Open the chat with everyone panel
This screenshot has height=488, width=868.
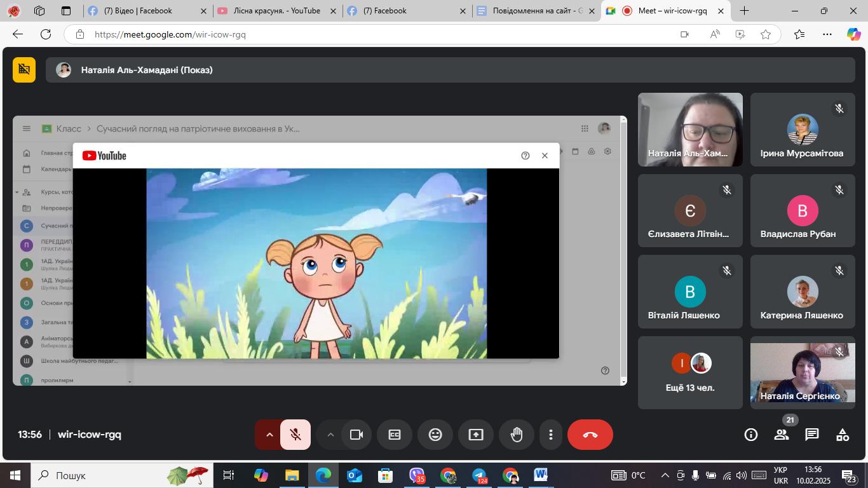(x=812, y=435)
